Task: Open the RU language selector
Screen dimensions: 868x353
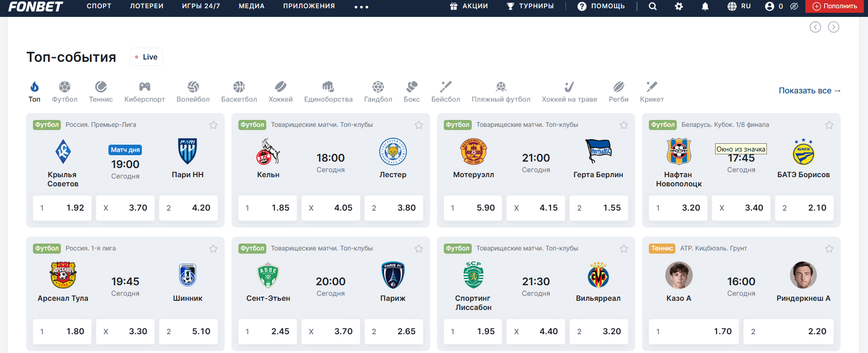Action: (739, 6)
